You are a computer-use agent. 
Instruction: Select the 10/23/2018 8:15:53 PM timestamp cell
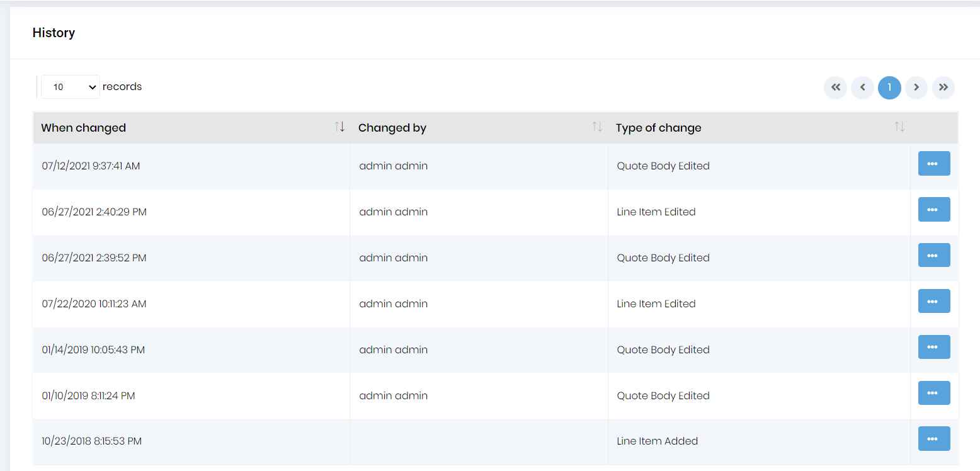pos(92,441)
